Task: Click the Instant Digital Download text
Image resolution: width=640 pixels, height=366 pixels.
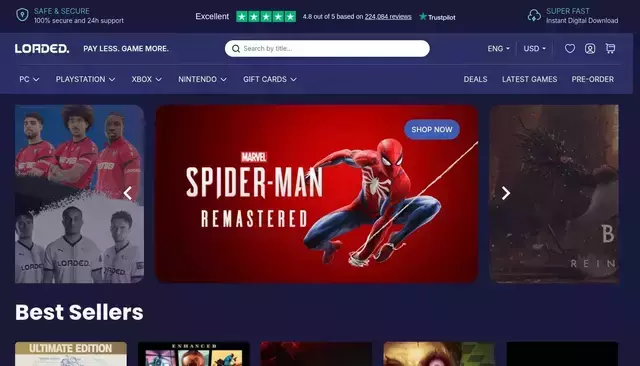Action: pyautogui.click(x=582, y=20)
